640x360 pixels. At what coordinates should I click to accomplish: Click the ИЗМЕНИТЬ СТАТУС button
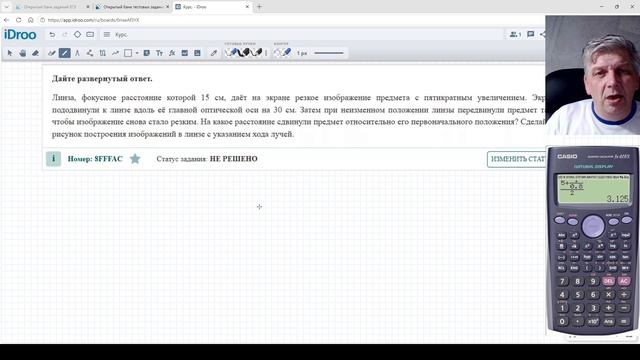(x=516, y=159)
